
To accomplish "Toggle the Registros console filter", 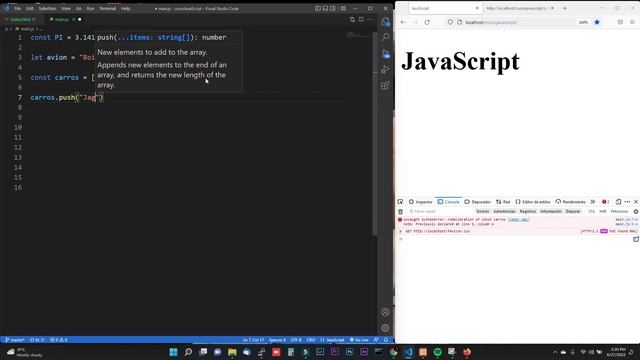I will (x=527, y=211).
